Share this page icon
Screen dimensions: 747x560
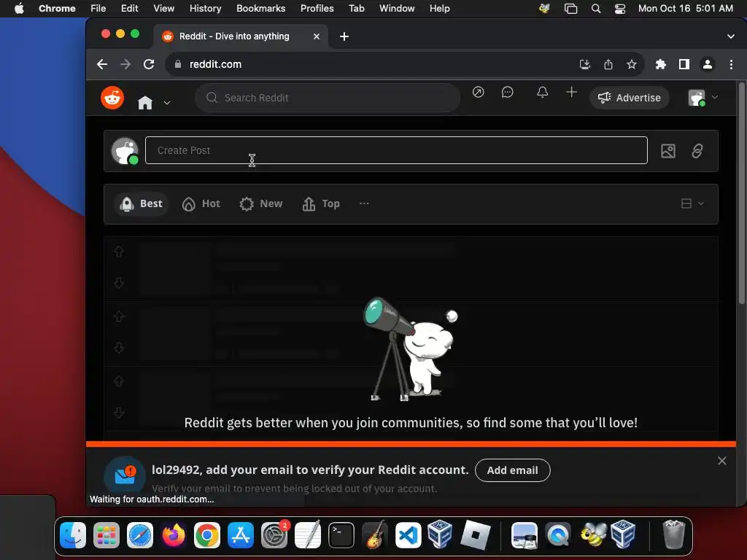click(608, 64)
